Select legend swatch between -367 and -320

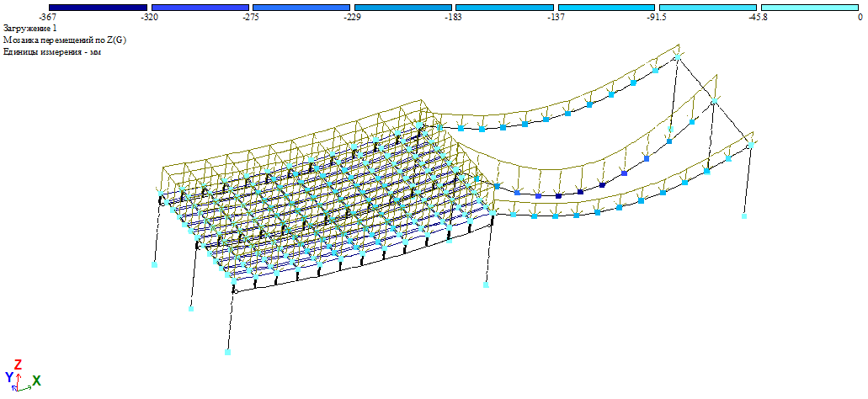pyautogui.click(x=98, y=8)
